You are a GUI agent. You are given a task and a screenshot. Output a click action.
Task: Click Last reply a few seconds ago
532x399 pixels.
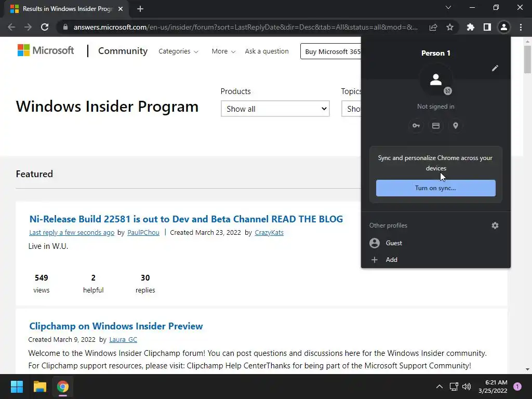click(x=72, y=232)
